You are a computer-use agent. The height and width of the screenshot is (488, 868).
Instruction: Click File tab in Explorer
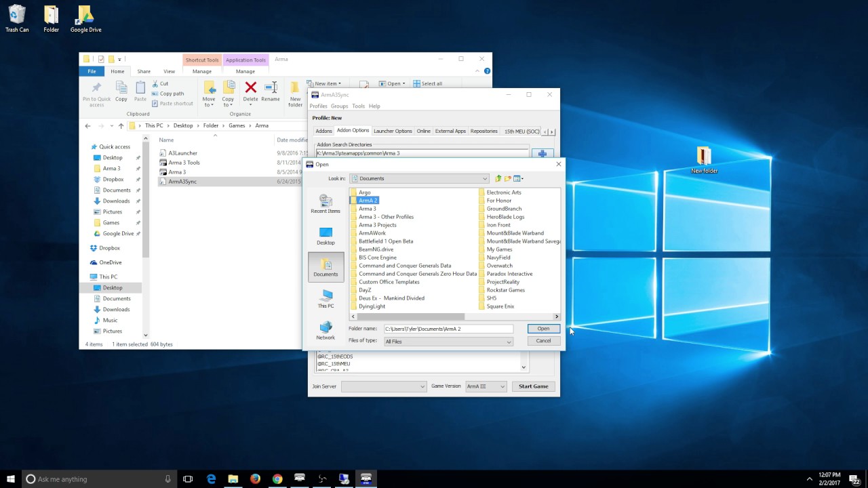(x=92, y=71)
